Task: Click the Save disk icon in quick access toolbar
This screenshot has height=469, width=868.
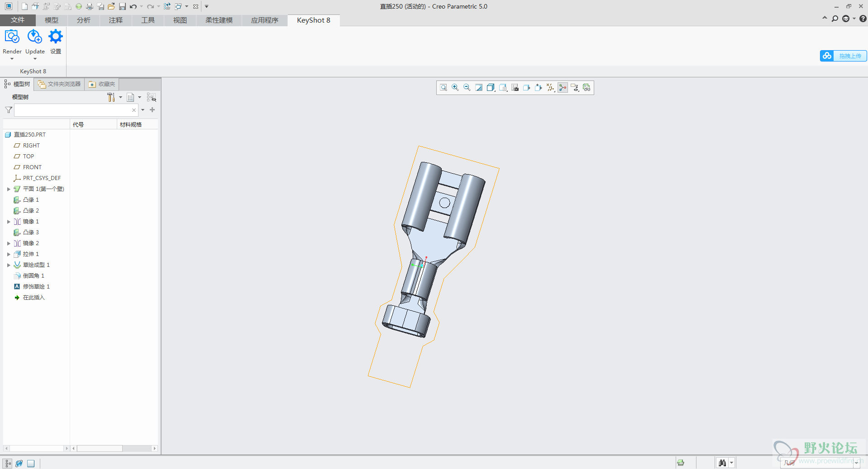Action: pos(122,6)
